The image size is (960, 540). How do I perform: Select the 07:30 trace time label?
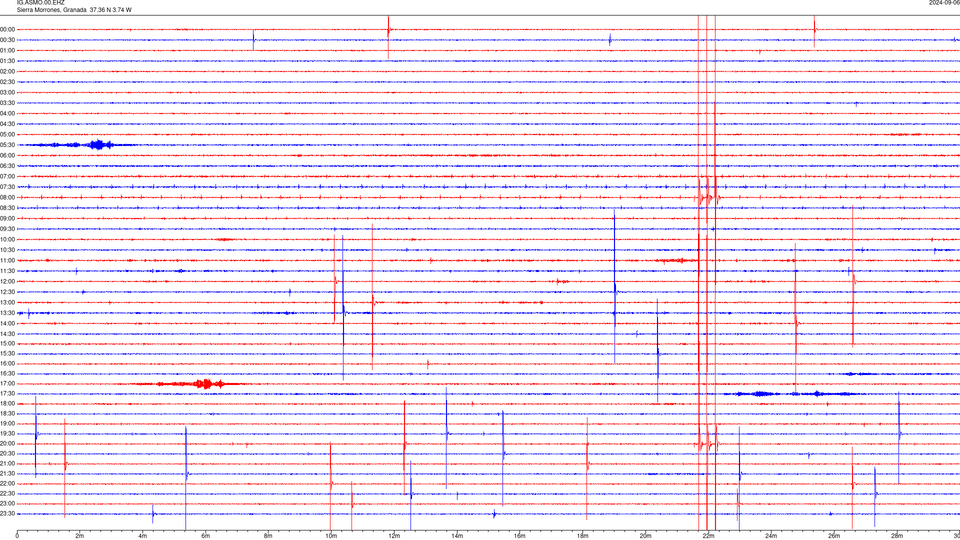[x=8, y=187]
